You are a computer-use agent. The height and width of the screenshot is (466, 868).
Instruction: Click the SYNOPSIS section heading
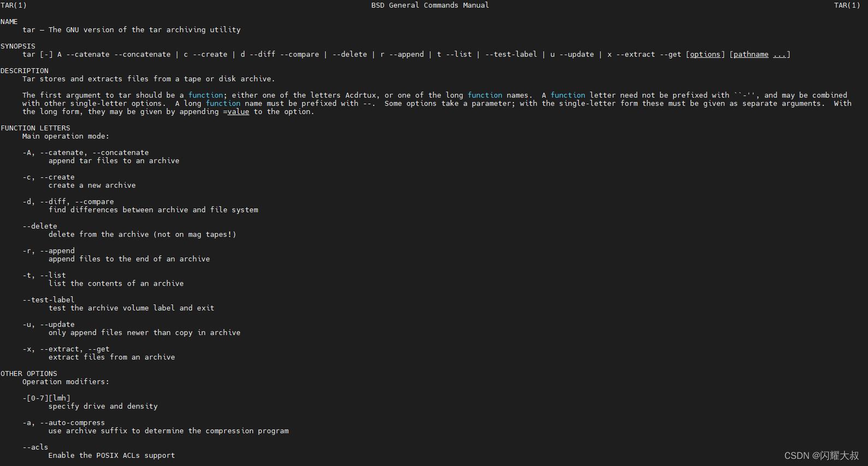pos(18,46)
